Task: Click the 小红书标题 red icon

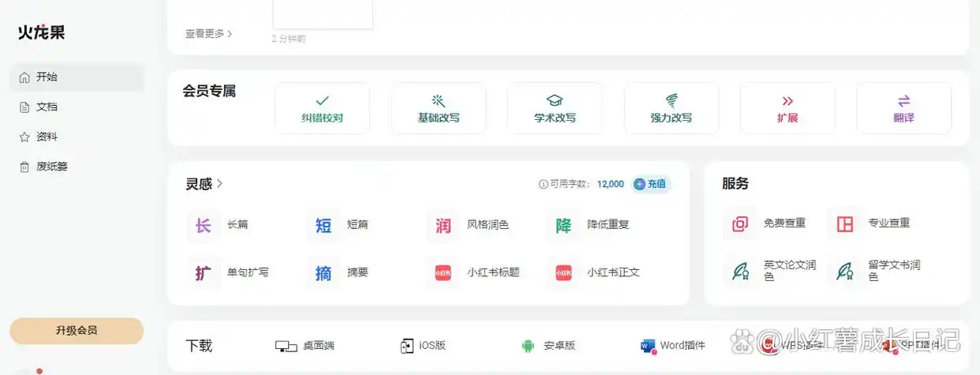Action: (443, 273)
